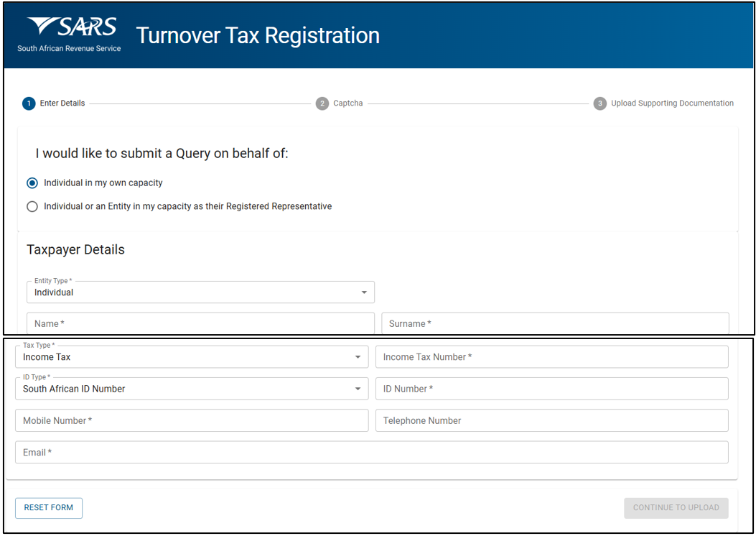Select 'Individual in my own capacity' radio
Viewport: 756px width, 536px height.
click(32, 183)
